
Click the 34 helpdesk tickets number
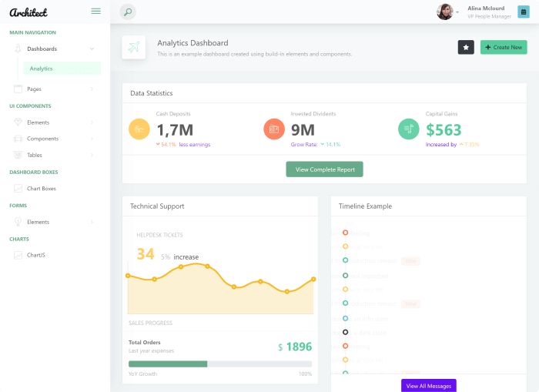(x=146, y=254)
